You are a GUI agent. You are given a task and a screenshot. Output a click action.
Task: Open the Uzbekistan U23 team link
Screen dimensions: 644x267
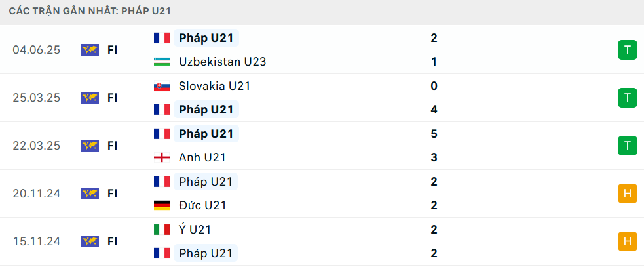pyautogui.click(x=222, y=62)
